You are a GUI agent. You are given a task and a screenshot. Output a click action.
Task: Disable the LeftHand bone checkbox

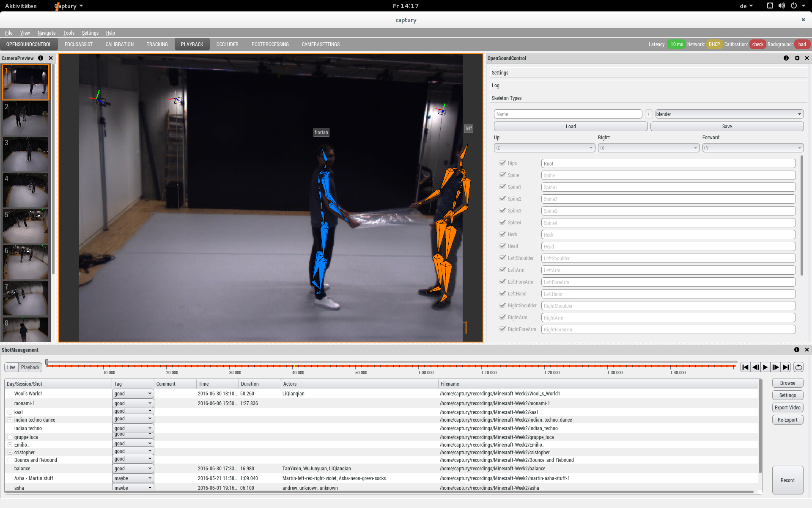coord(502,293)
